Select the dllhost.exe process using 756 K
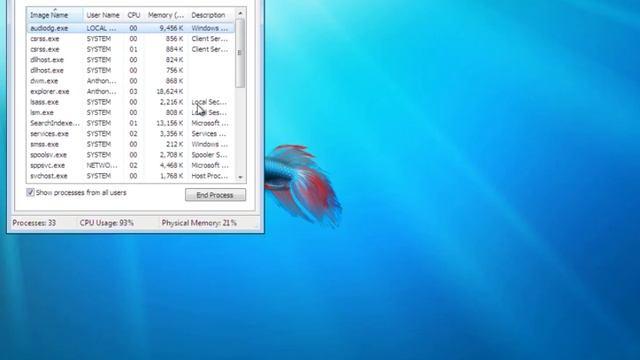 coord(131,71)
